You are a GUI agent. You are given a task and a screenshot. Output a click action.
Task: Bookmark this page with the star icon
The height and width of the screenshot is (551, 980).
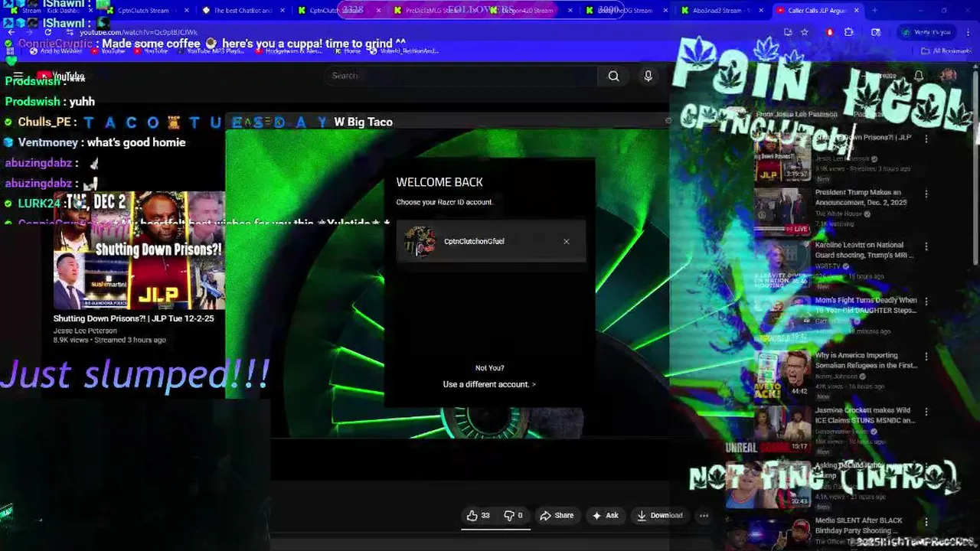point(805,32)
